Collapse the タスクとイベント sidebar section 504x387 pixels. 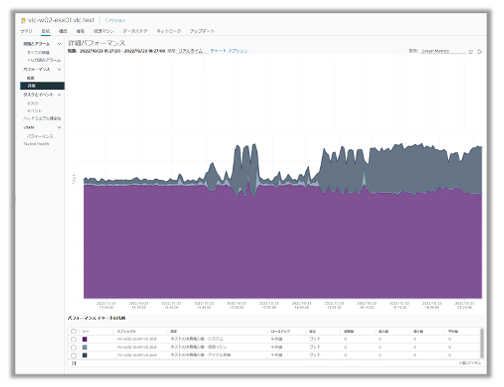[59, 95]
